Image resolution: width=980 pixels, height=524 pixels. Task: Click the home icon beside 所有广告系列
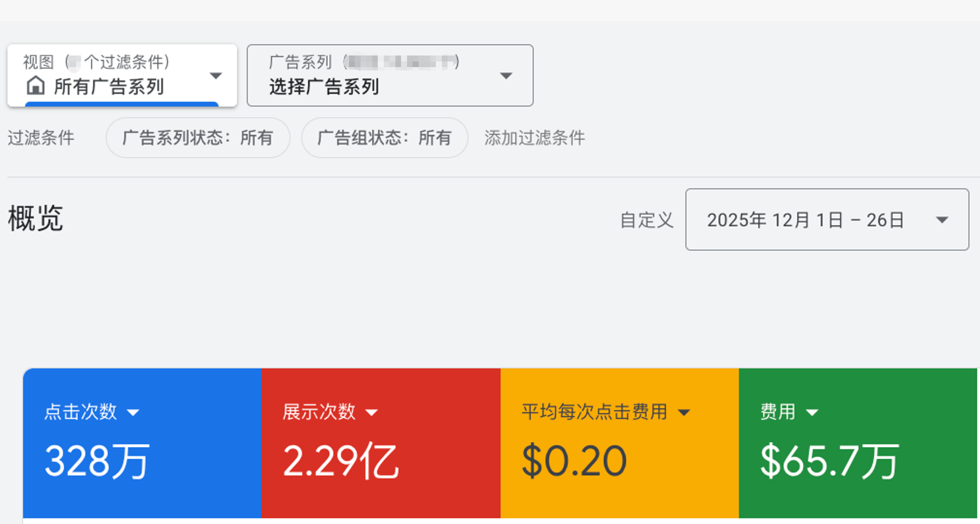36,86
